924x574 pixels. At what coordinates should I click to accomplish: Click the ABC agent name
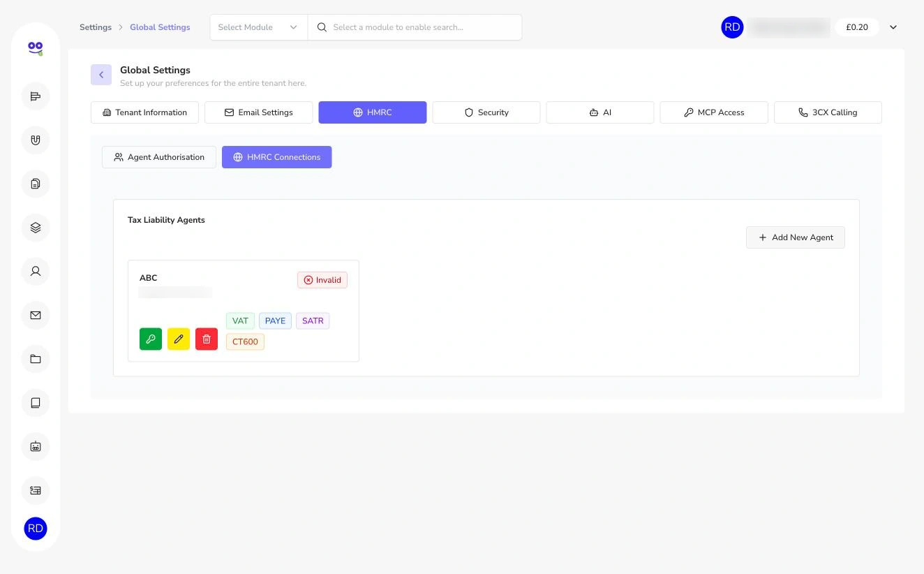coord(149,278)
